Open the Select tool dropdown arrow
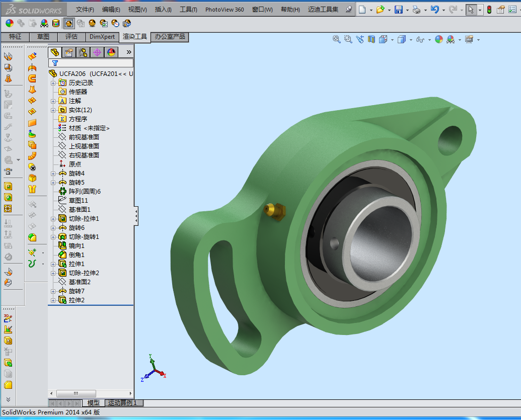The height and width of the screenshot is (420, 521). [479, 10]
